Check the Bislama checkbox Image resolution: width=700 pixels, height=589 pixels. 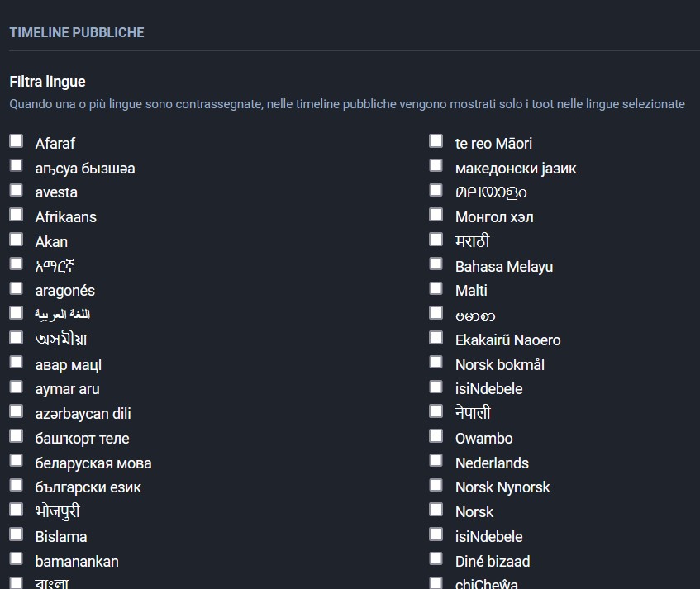tap(17, 534)
